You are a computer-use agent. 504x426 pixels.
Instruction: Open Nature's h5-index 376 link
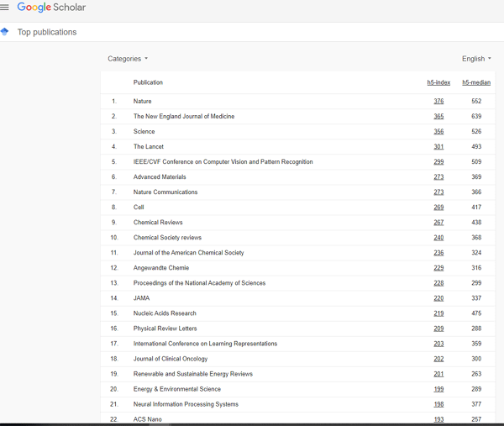click(438, 102)
